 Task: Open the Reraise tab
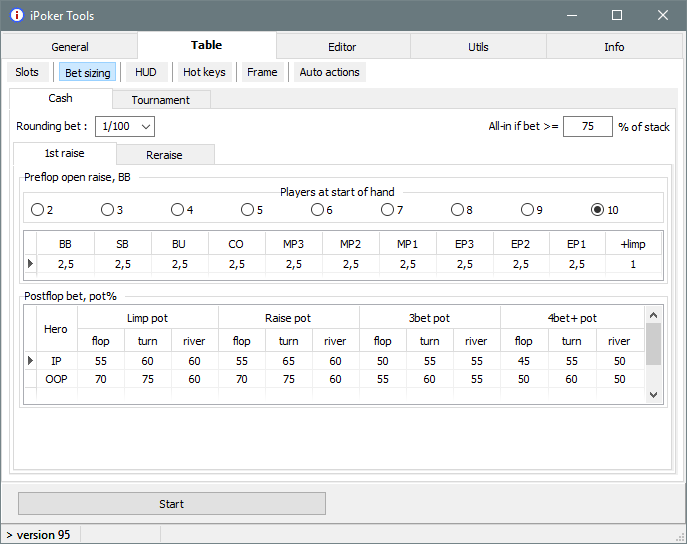pyautogui.click(x=164, y=155)
